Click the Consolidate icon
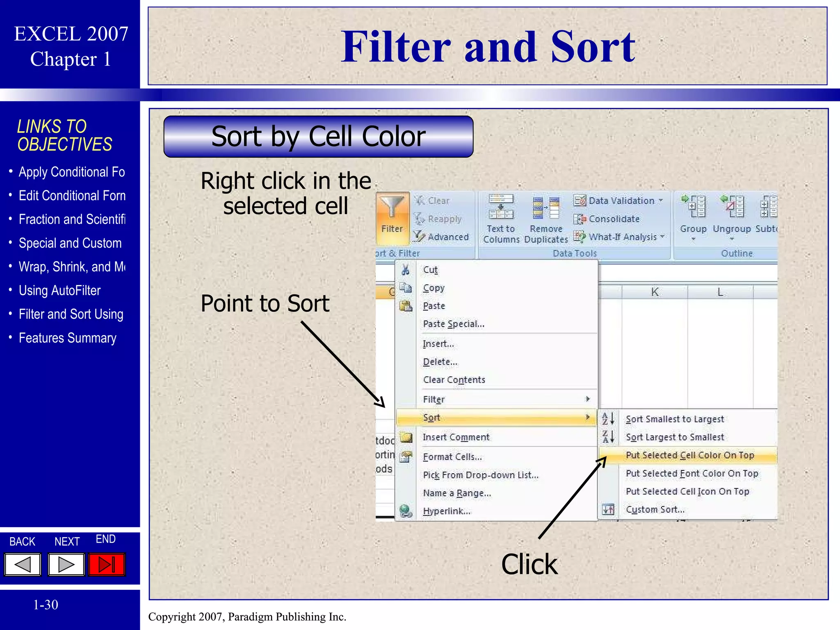 (x=580, y=219)
